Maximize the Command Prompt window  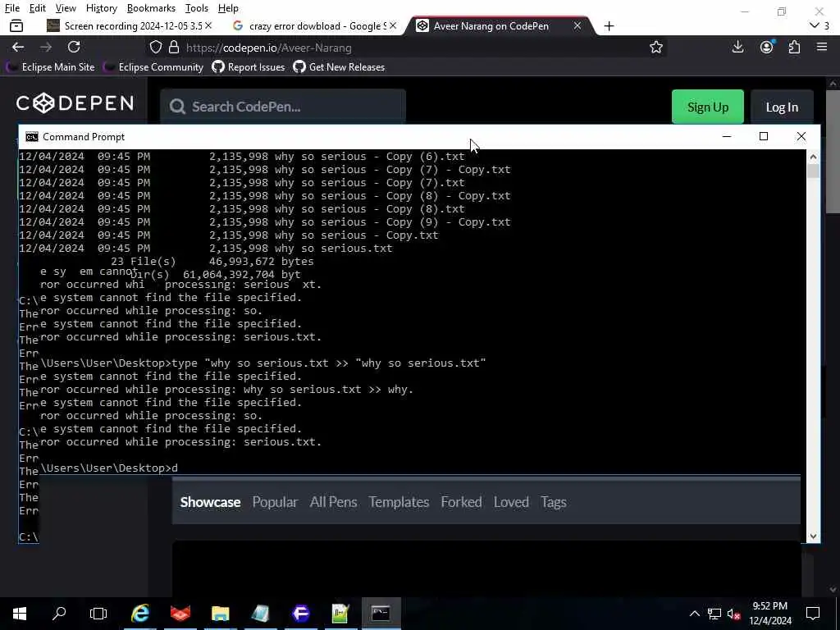point(764,137)
